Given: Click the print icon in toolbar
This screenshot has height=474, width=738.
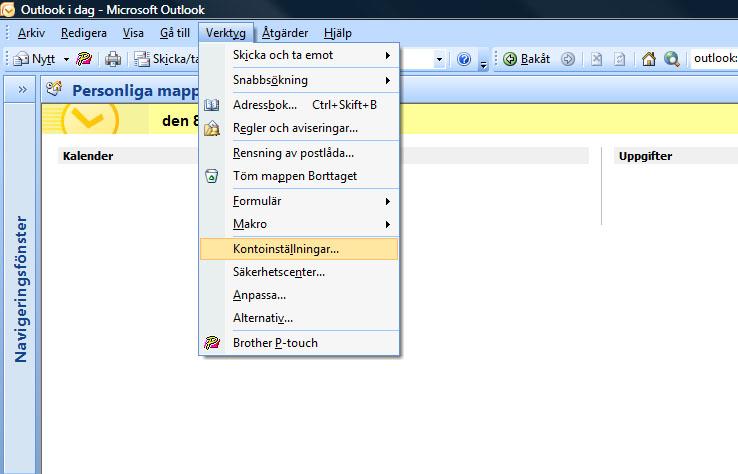Looking at the screenshot, I should 113,59.
